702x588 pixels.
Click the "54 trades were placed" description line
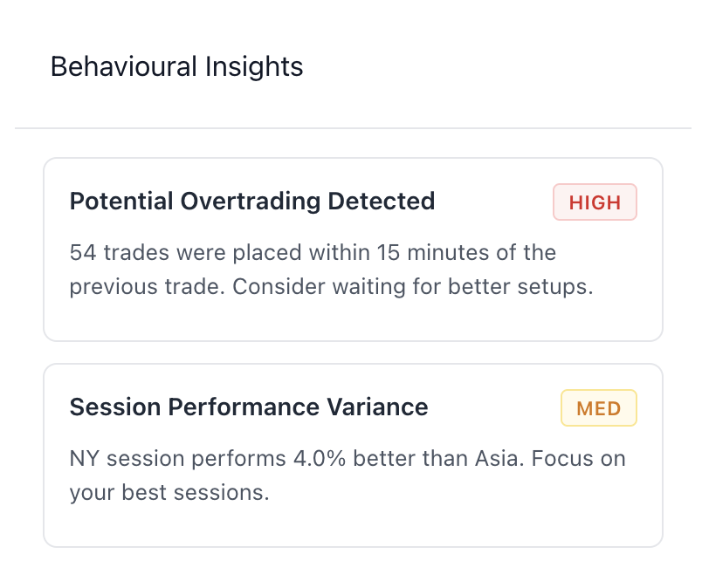(x=312, y=253)
